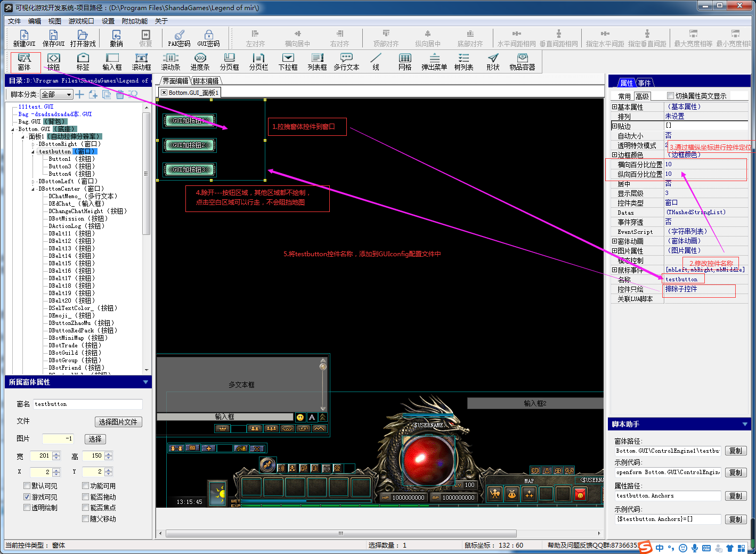Screen dimensions: 756x554
Task: Select the 弹出菜单 popup menu tool
Action: point(434,62)
